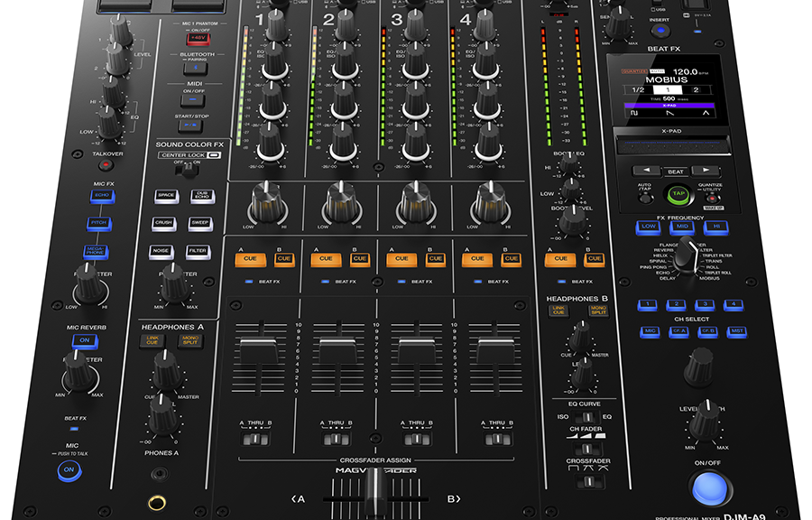Select the SPACE sound color effect

coord(165,195)
